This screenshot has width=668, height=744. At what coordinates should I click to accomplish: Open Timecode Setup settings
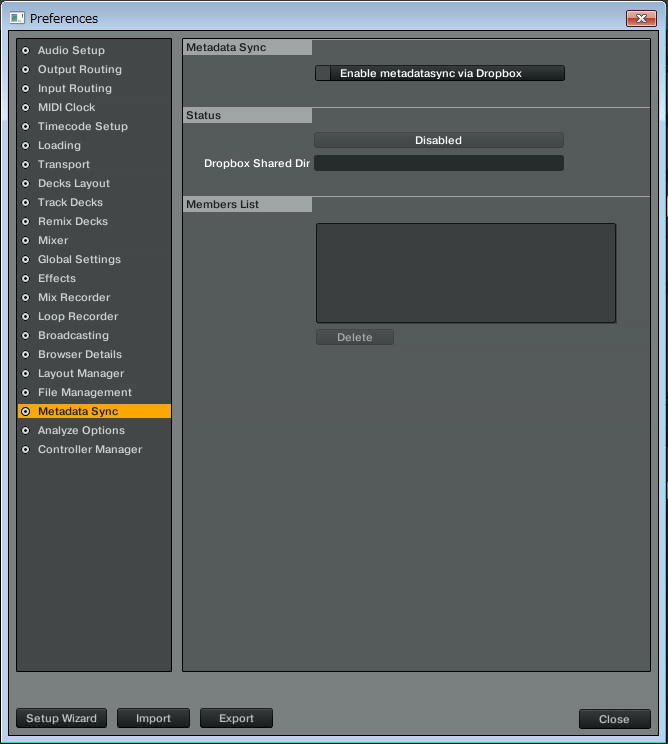(x=94, y=126)
